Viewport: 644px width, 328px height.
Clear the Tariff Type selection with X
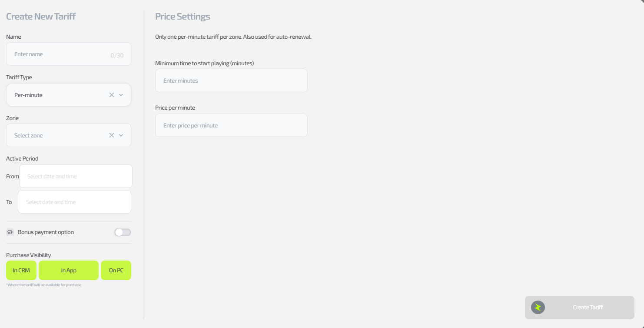click(112, 95)
